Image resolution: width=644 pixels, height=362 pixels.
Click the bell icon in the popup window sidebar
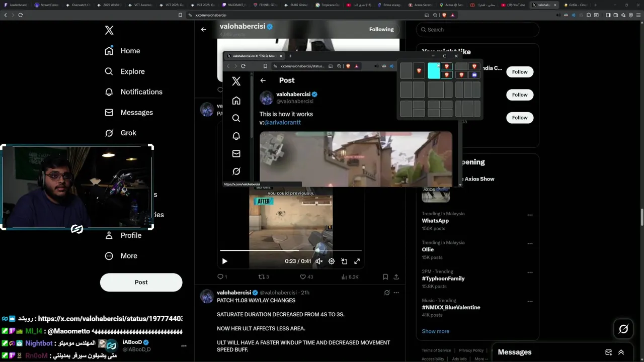[236, 136]
